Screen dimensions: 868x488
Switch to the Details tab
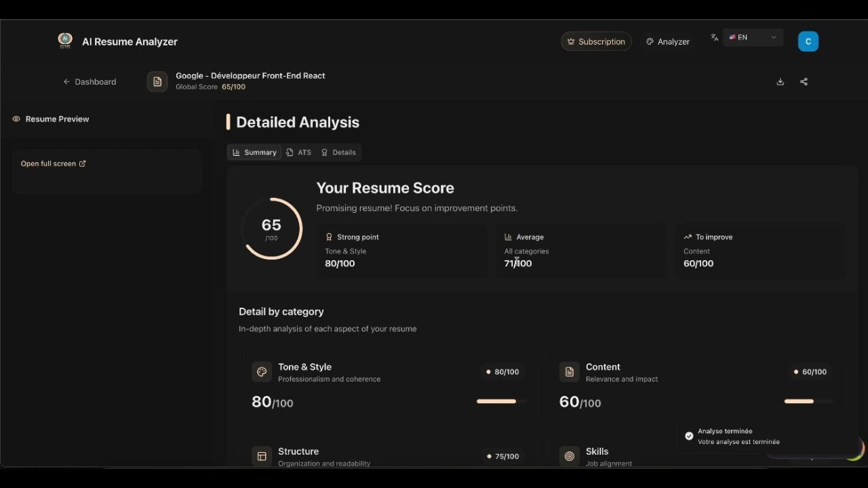click(338, 152)
